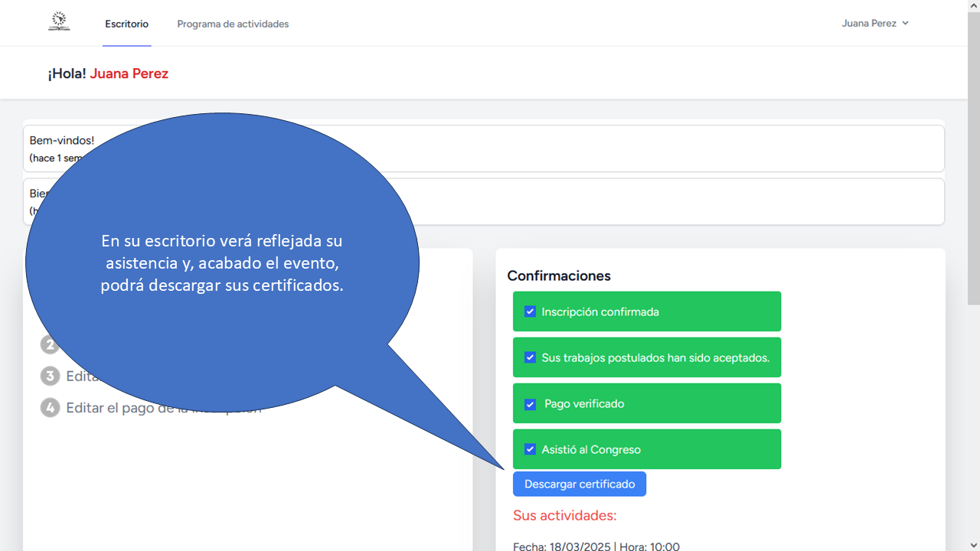The image size is (980, 551).
Task: Click the ¡Hola! Juana Perez greeting
Action: 108,73
